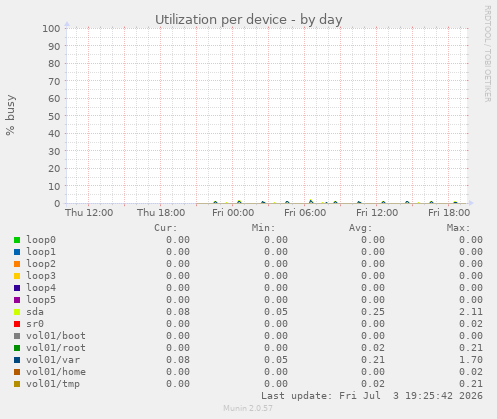This screenshot has width=497, height=419.
Task: Click the loop4 dark blue legend swatch
Action: (x=17, y=288)
